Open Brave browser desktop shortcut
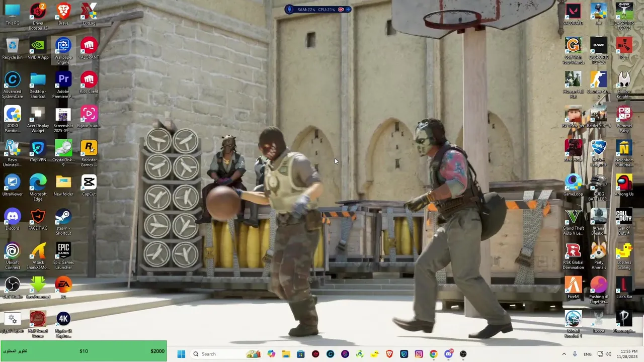Image resolution: width=644 pixels, height=362 pixels. [x=63, y=14]
